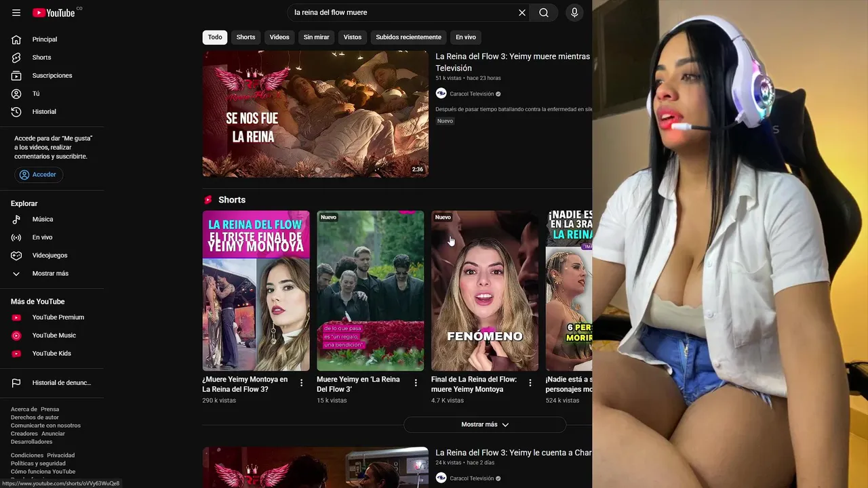868x488 pixels.
Task: Open the Acerca de footer link
Action: [24, 409]
